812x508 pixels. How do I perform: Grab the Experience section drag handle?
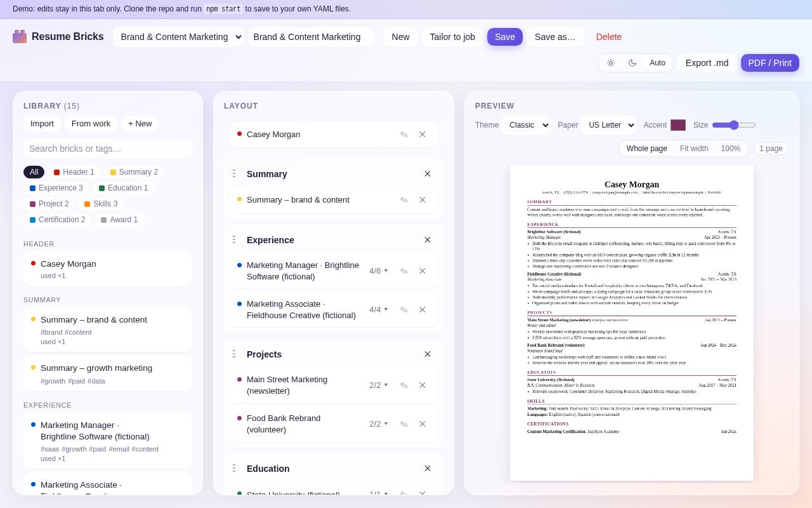[234, 240]
